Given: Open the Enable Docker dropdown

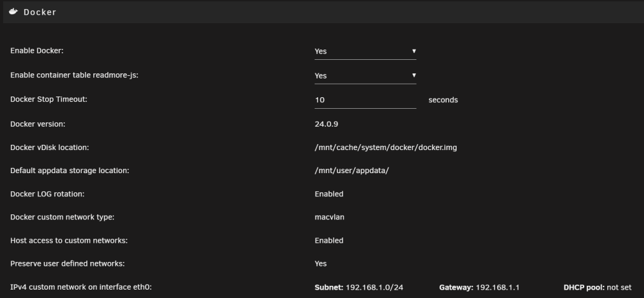Looking at the screenshot, I should coord(365,51).
